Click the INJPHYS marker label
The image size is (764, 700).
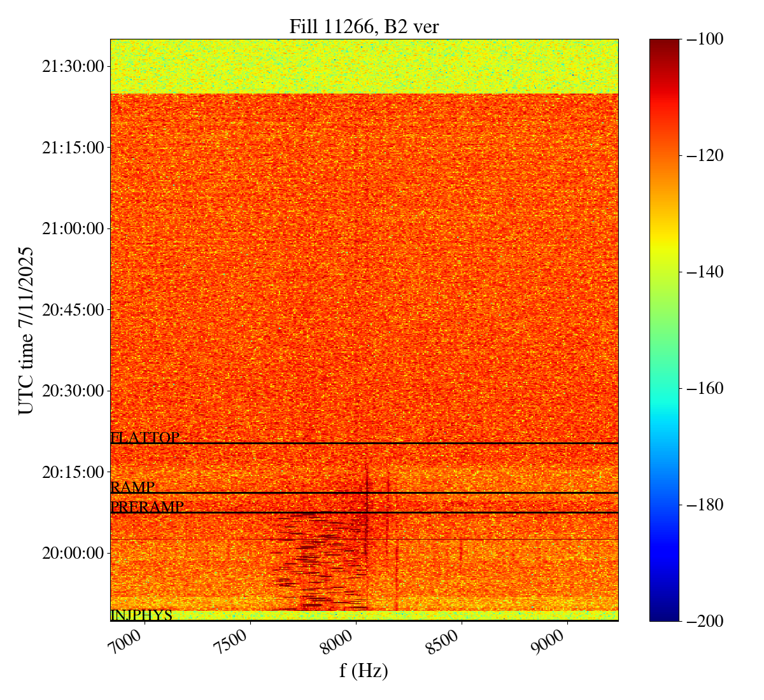[x=141, y=615]
